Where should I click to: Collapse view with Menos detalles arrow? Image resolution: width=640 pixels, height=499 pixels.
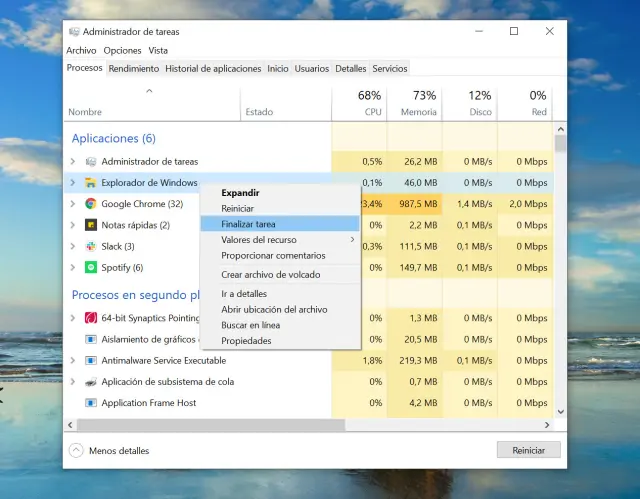76,450
